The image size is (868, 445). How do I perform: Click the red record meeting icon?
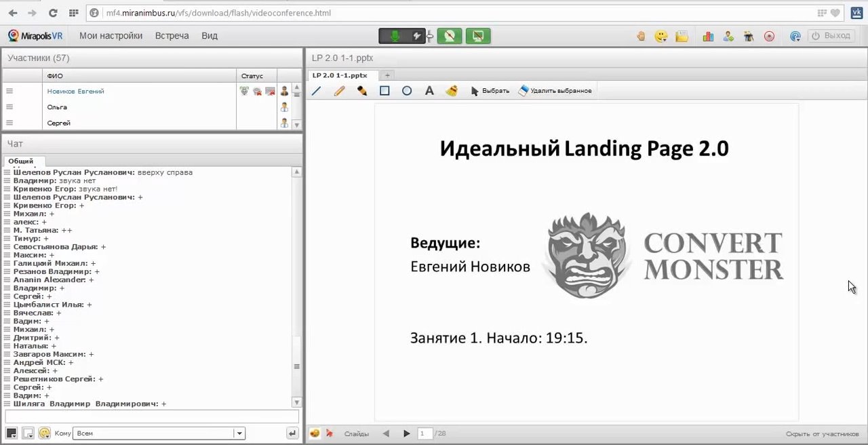point(769,36)
